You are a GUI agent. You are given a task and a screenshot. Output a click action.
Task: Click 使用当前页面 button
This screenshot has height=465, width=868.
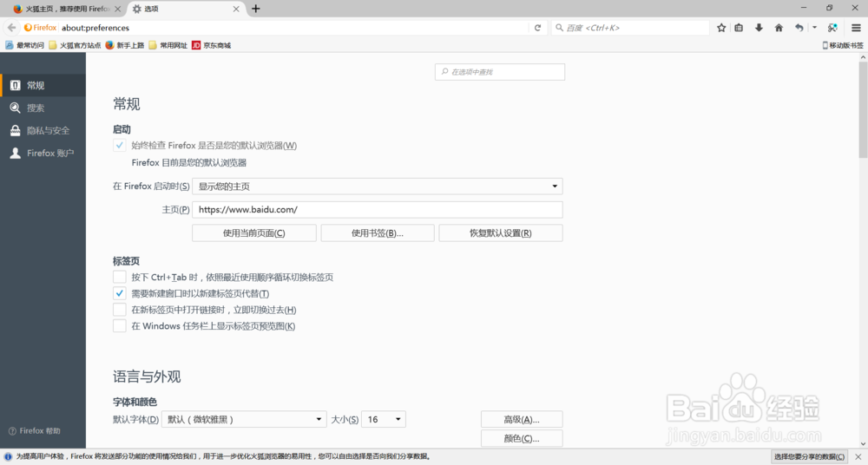tap(254, 233)
